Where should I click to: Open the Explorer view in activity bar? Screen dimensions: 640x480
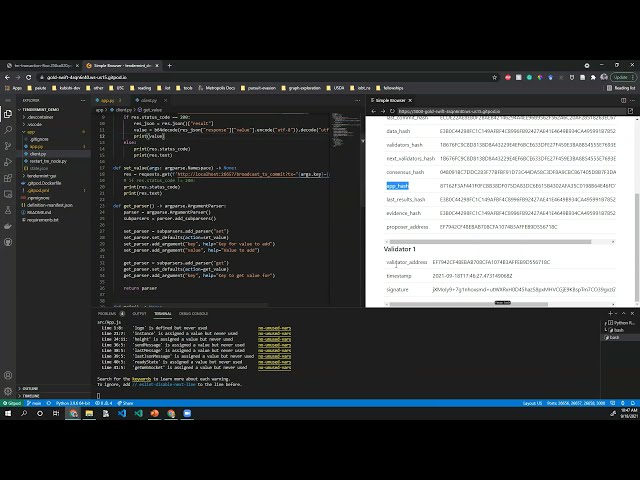(8, 114)
